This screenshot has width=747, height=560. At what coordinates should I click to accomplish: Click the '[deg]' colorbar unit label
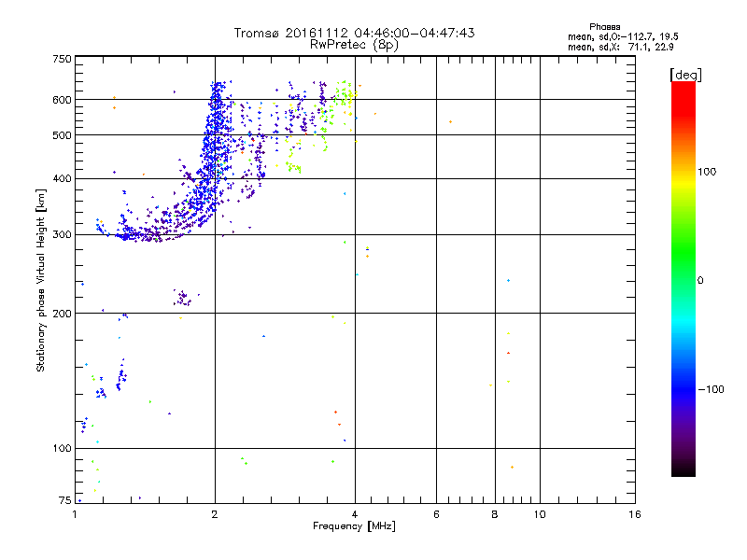coord(685,75)
